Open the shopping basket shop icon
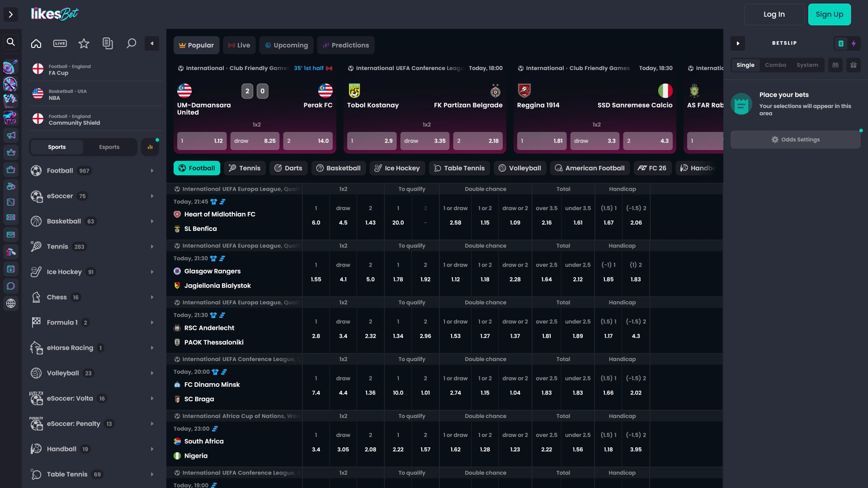Image resolution: width=868 pixels, height=488 pixels. click(x=11, y=169)
